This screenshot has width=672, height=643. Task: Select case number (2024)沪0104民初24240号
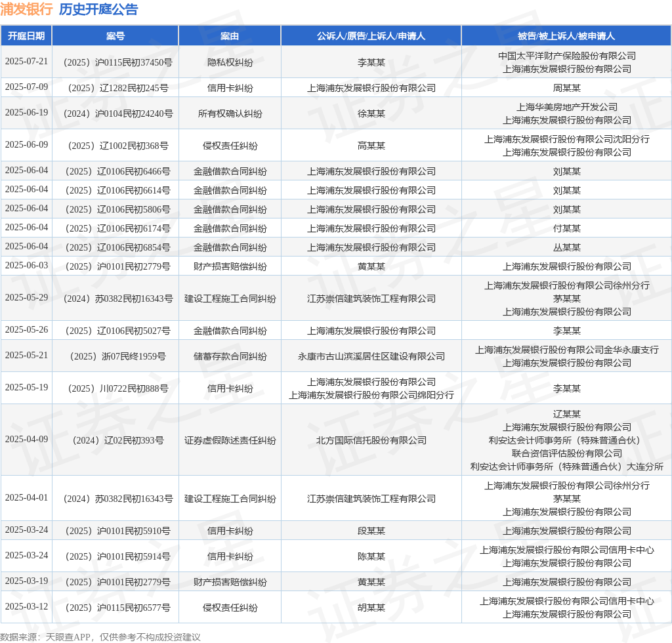(118, 114)
